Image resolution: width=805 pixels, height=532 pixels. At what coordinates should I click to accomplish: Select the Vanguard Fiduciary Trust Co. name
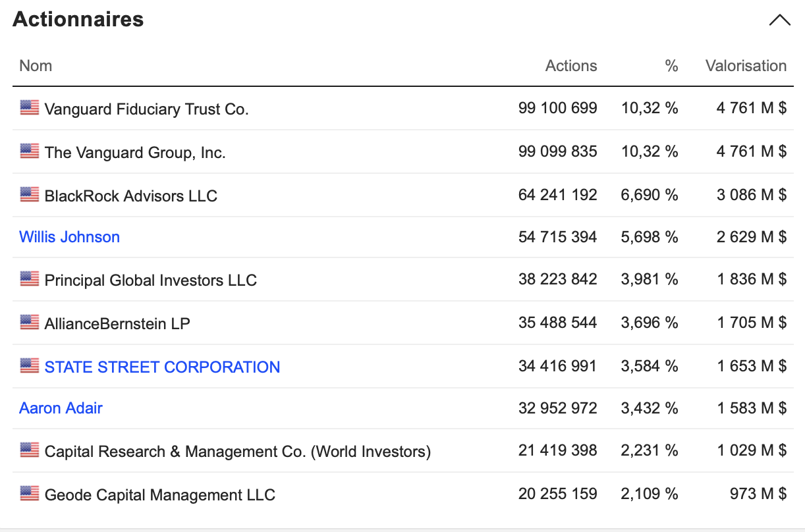[x=146, y=109]
